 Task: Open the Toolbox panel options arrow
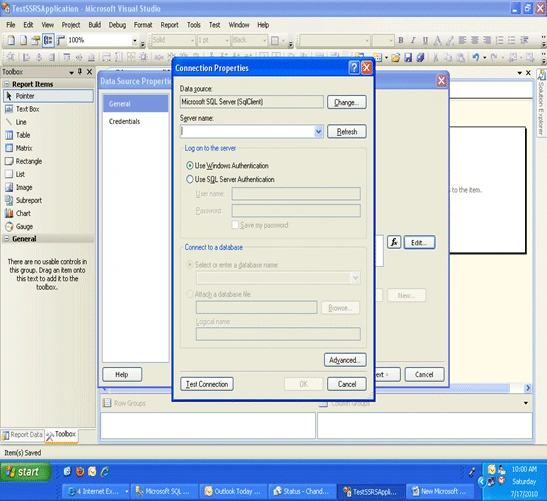pyautogui.click(x=71, y=72)
